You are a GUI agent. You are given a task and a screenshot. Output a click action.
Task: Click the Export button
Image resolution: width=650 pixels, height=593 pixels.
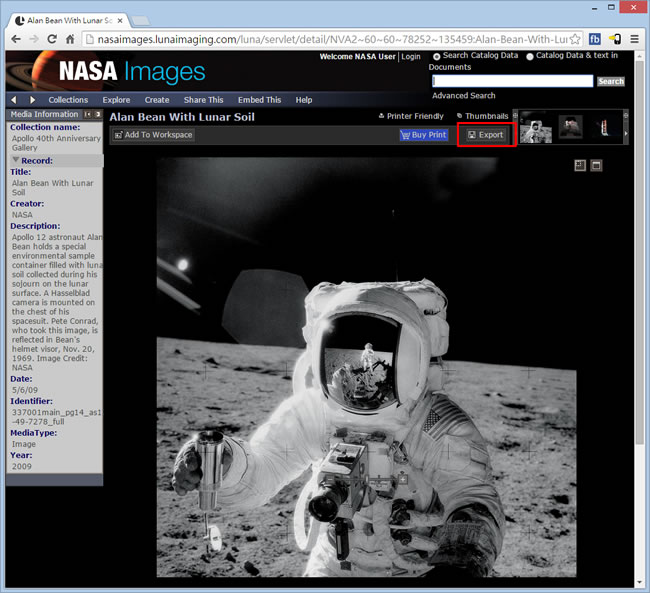coord(486,135)
